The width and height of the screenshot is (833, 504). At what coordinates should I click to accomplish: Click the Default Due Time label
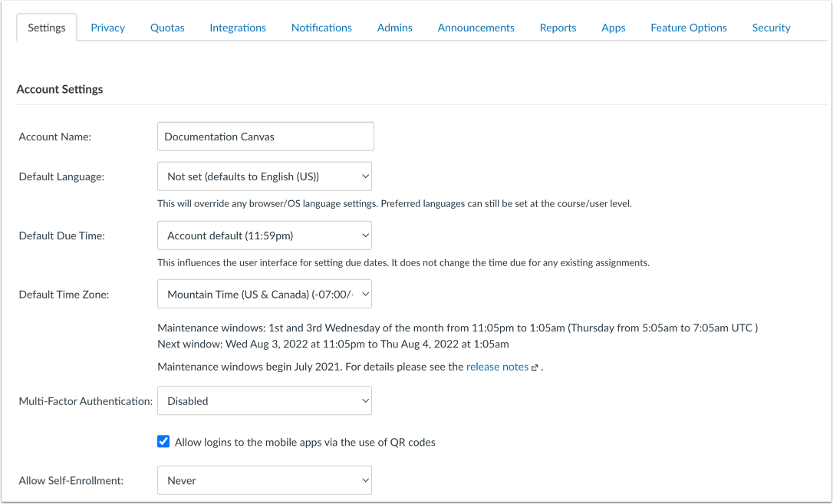click(x=61, y=236)
